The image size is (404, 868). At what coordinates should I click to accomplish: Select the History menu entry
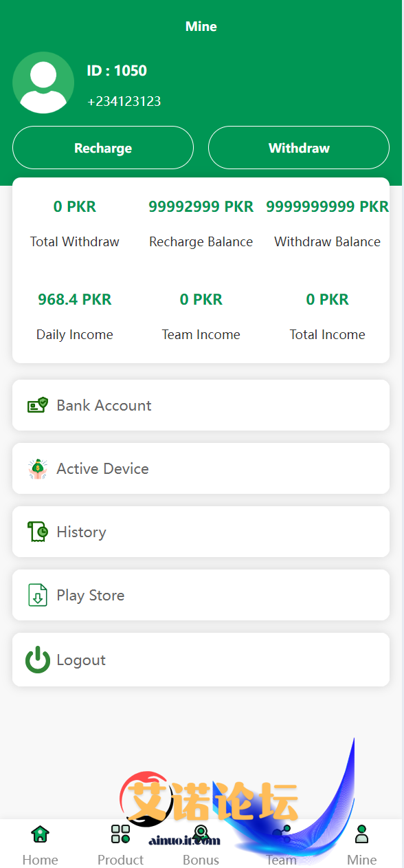[201, 532]
